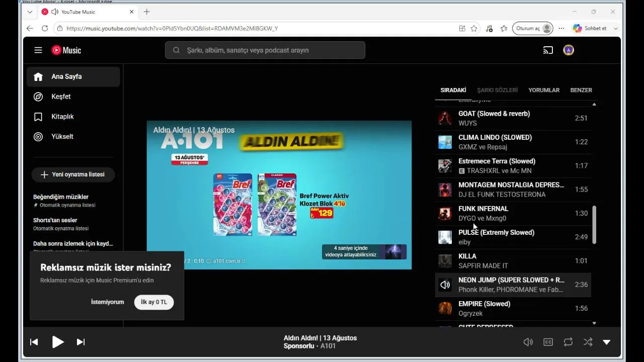644x362 pixels.
Task: Click the now-playing speaker icon on NEON JUMP
Action: (445, 285)
